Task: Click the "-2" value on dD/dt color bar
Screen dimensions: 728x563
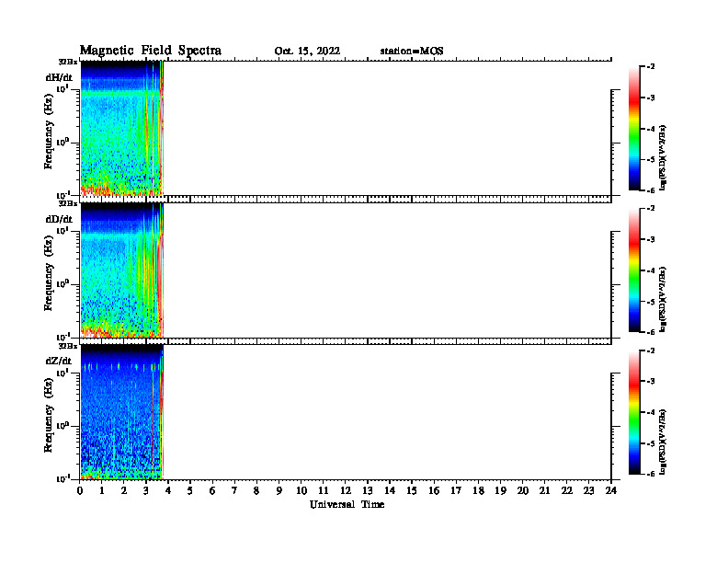Action: 651,209
